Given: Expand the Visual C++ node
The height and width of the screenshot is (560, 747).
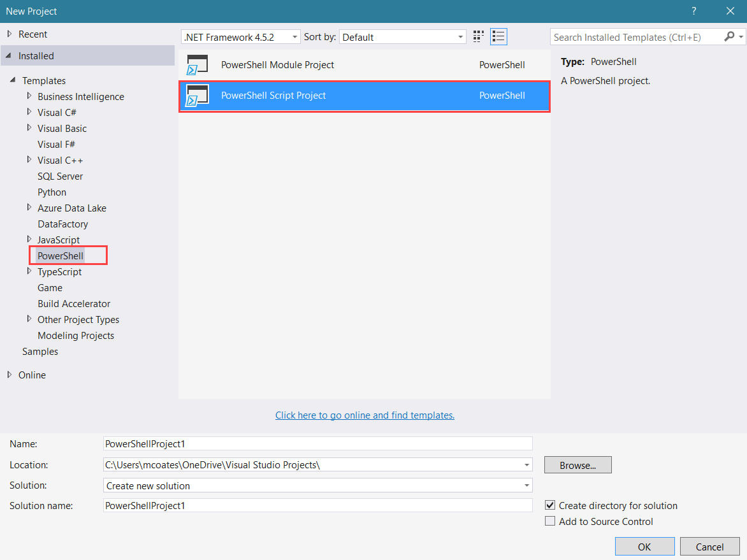Looking at the screenshot, I should pos(29,159).
